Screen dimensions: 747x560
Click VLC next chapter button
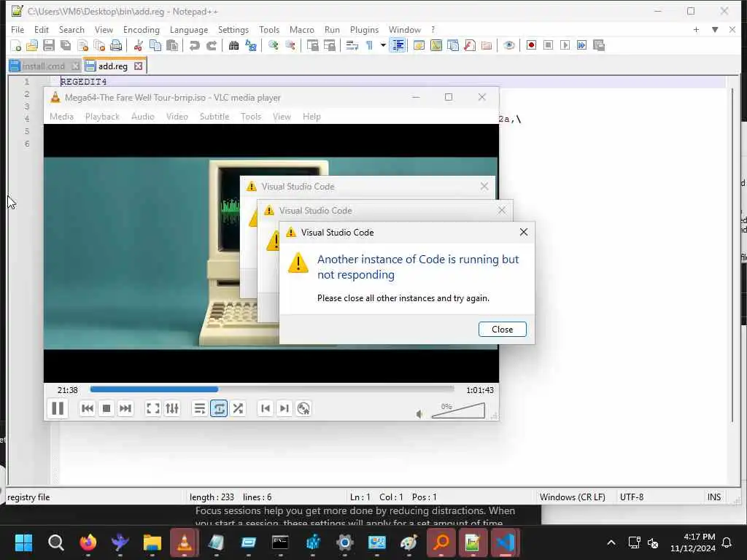285,408
